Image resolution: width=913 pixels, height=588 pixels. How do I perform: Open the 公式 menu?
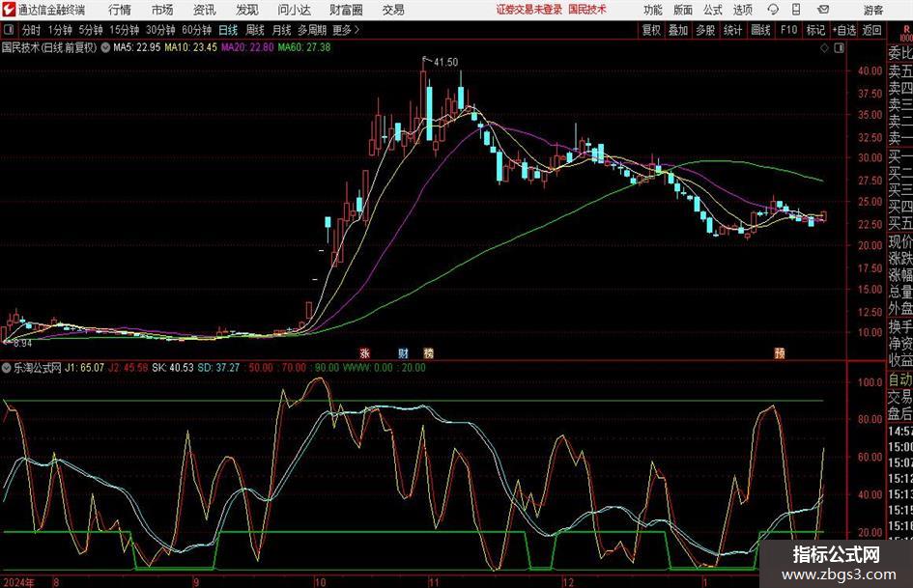(x=713, y=10)
